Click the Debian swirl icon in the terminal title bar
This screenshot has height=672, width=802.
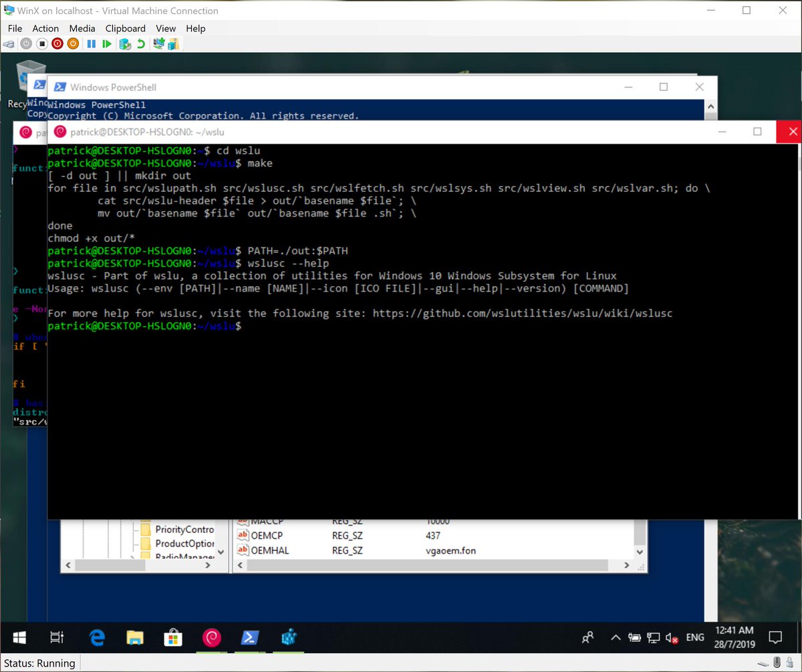[x=60, y=132]
